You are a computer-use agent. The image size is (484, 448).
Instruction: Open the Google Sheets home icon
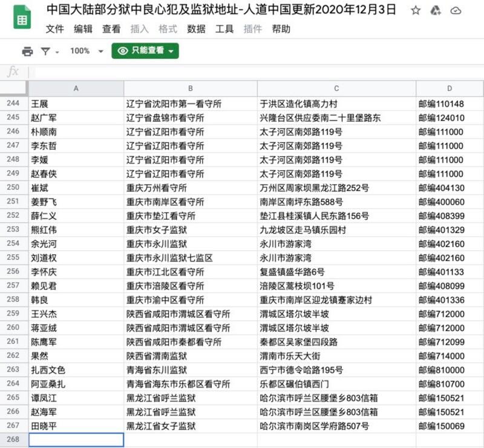pyautogui.click(x=22, y=19)
